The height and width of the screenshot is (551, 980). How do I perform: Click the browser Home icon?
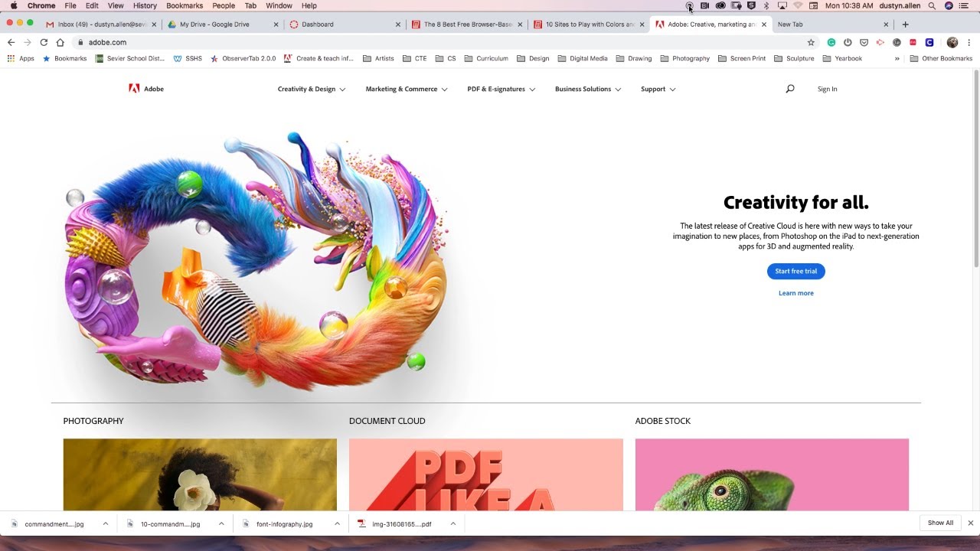click(x=60, y=42)
